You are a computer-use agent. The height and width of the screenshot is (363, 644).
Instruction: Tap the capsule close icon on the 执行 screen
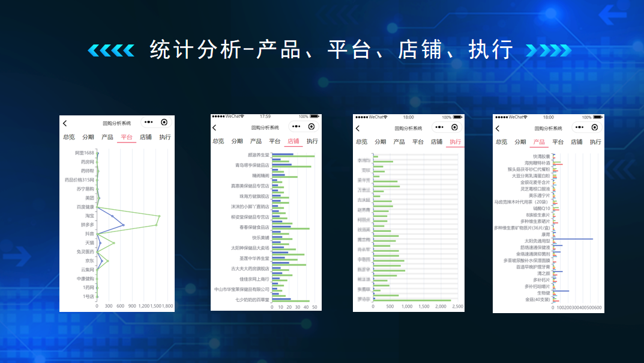454,127
